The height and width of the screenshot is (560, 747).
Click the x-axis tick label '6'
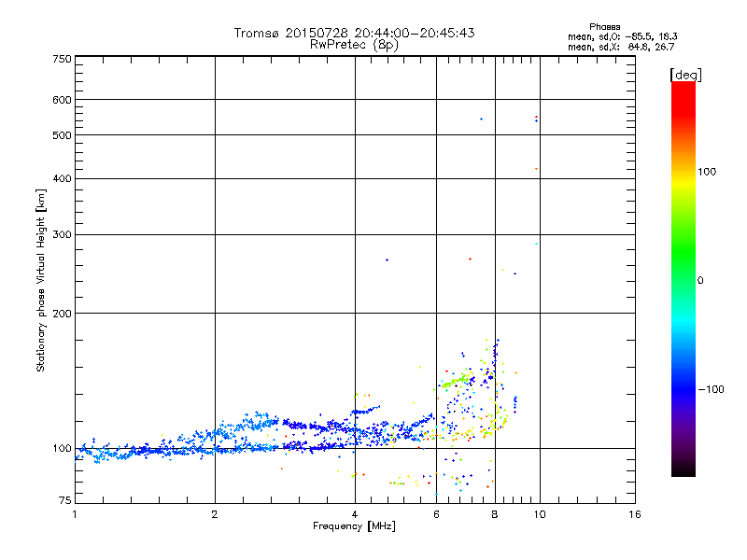(x=436, y=514)
